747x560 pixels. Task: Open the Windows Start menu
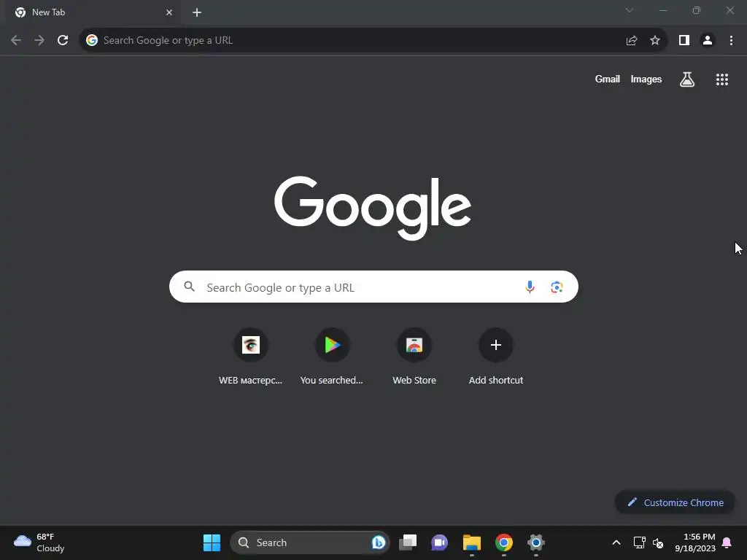(x=212, y=542)
